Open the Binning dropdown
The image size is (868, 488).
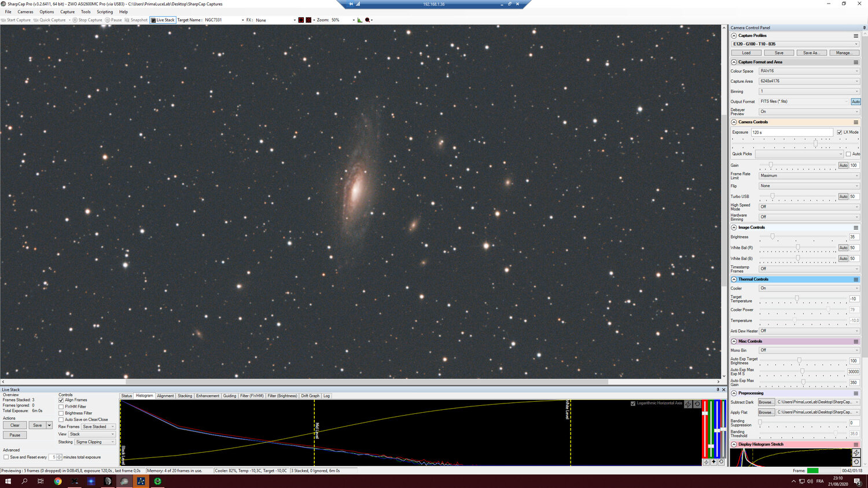(809, 91)
